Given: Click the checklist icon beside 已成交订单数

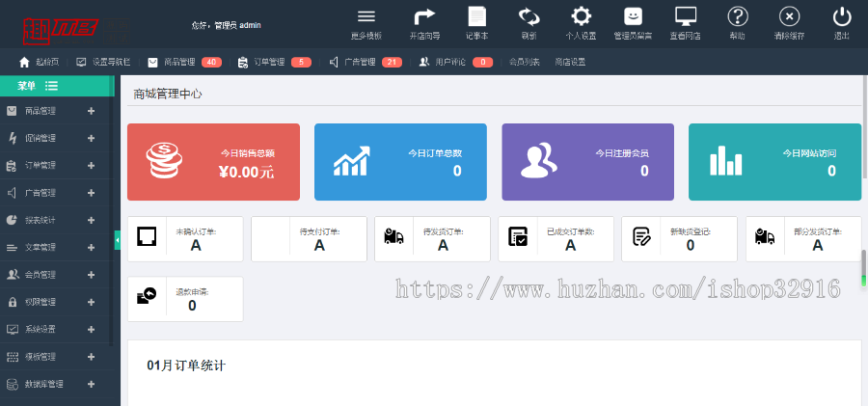Looking at the screenshot, I should pyautogui.click(x=518, y=236).
